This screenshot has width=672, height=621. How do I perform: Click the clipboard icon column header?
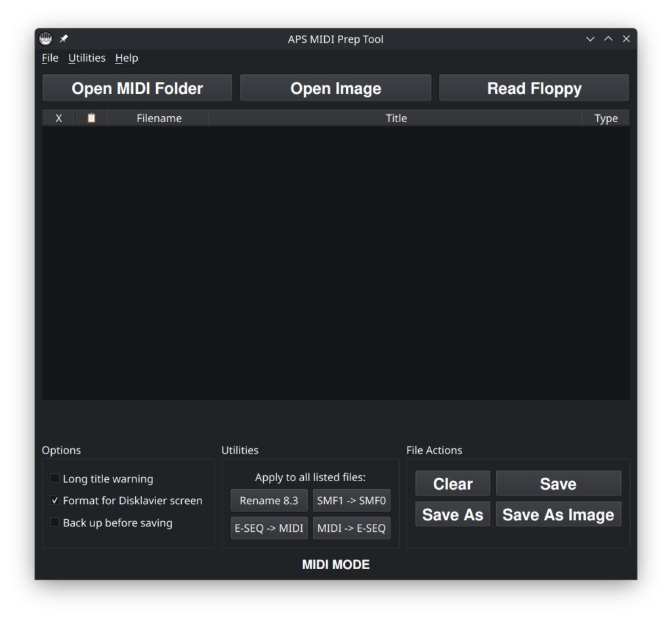point(91,118)
